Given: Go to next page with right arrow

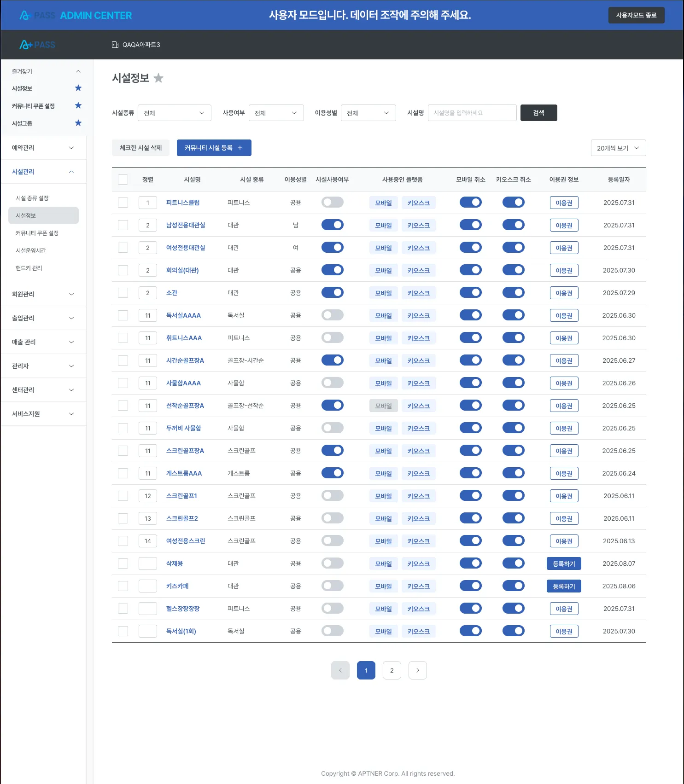Looking at the screenshot, I should pos(418,670).
